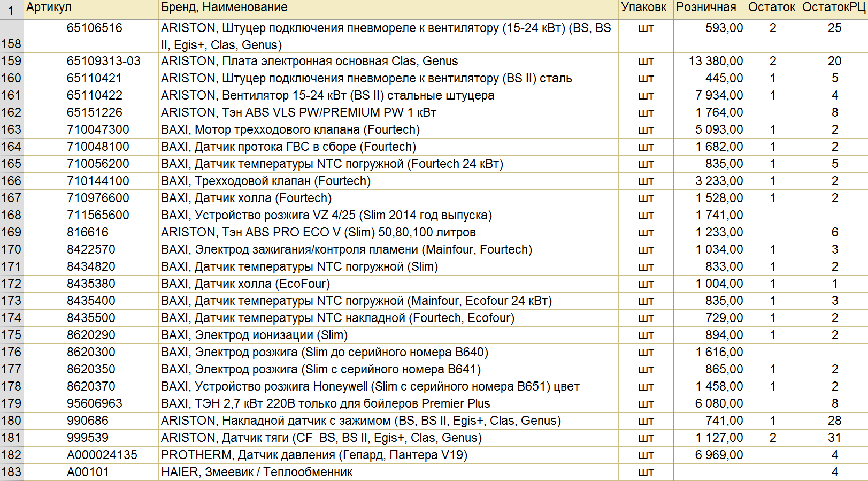Viewport: 868px width, 481px height.
Task: Click article cell 65151226
Action: 91,112
